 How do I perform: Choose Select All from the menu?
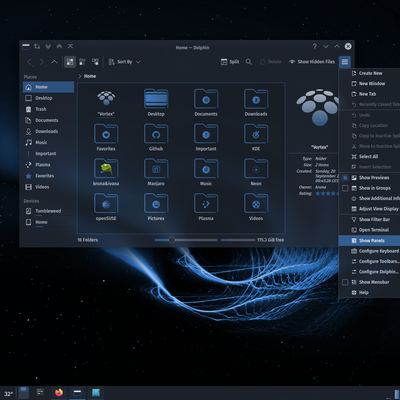point(369,156)
